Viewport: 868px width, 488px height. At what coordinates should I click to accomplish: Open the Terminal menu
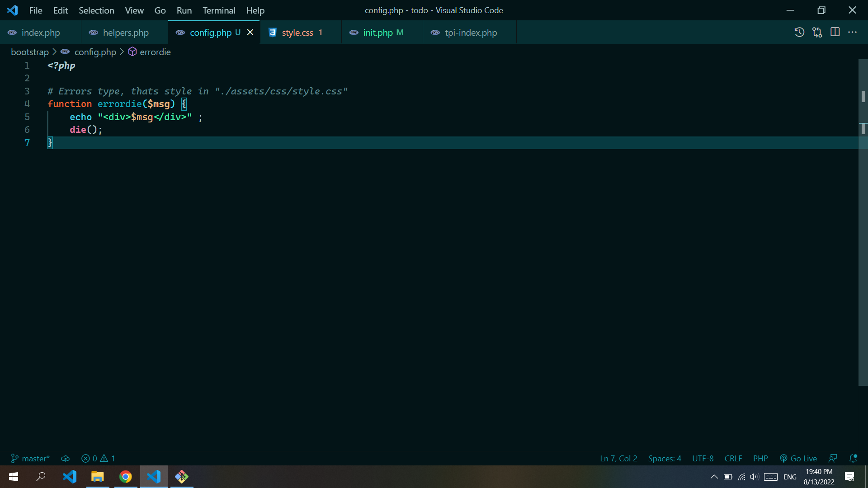[219, 10]
